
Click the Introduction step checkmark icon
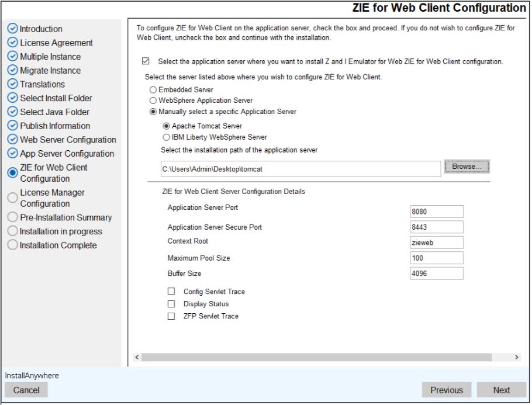click(12, 29)
